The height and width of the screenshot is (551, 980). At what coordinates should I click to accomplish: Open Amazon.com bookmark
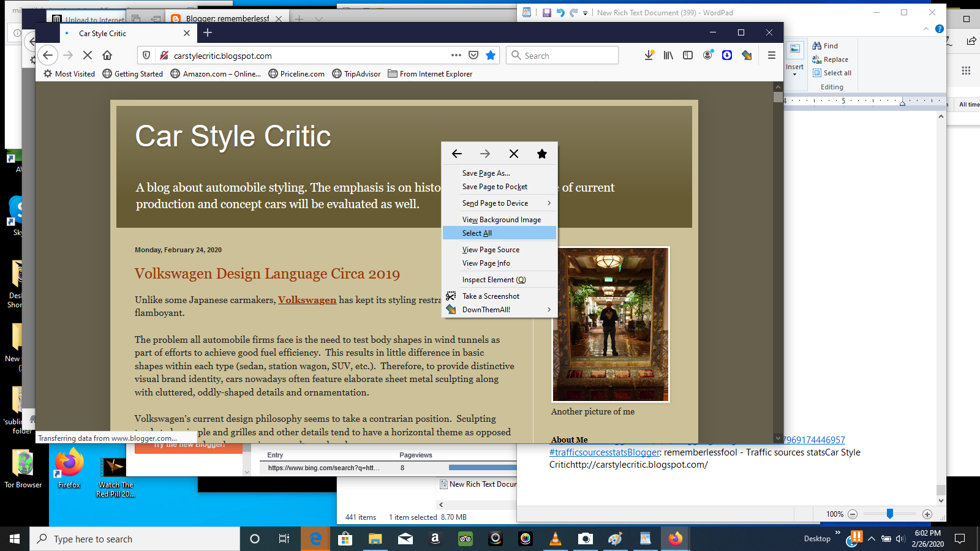[x=216, y=74]
